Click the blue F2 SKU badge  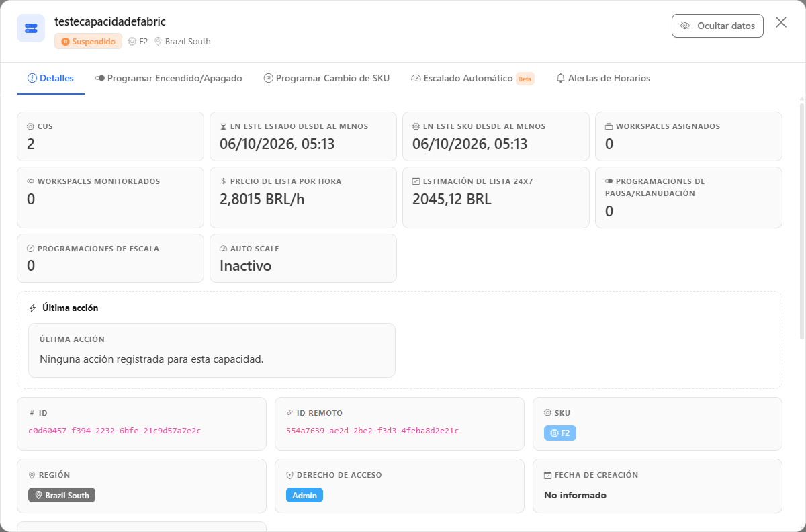560,433
